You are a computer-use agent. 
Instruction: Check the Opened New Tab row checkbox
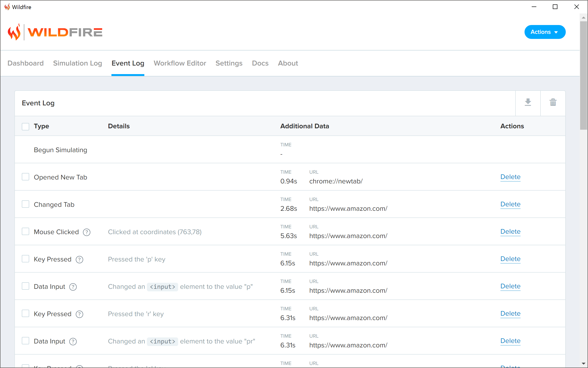(25, 177)
